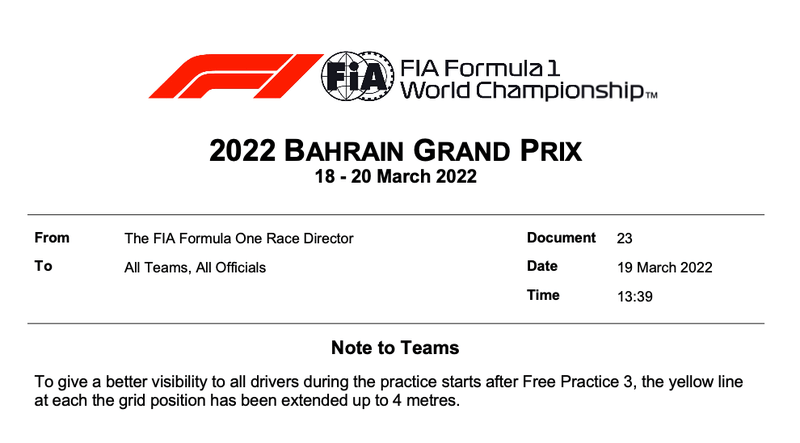Click the Time label
Screen dimensions: 800x443
[x=543, y=296]
